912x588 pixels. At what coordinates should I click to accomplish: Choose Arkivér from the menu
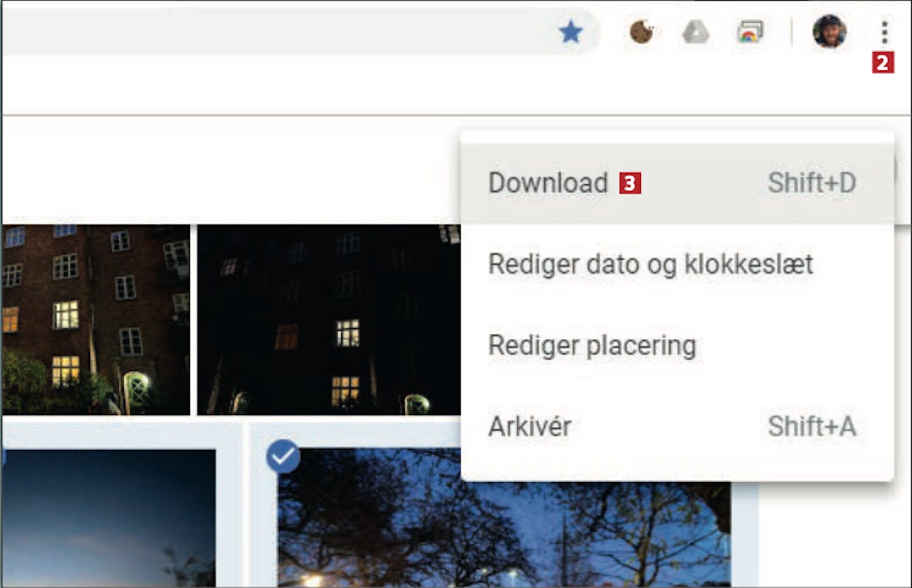[x=677, y=426]
